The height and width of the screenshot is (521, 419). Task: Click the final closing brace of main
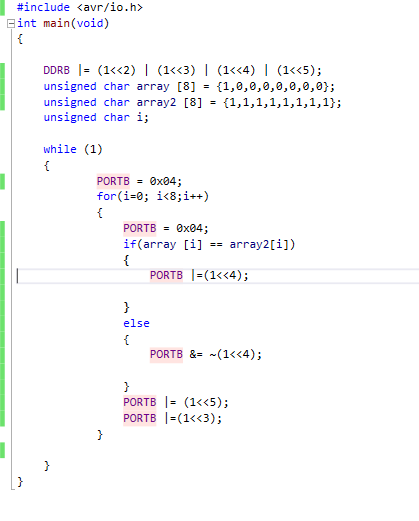coord(20,481)
